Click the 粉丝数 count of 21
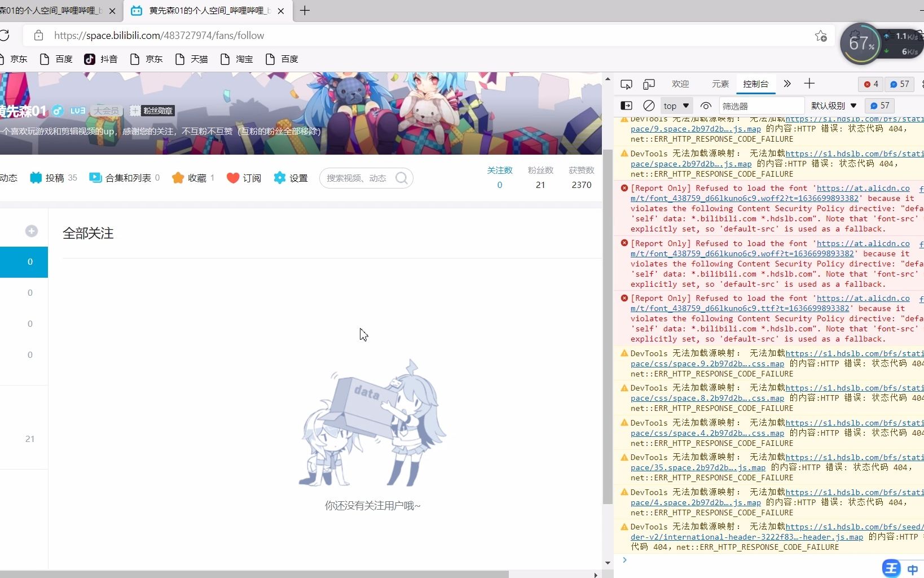This screenshot has width=924, height=578. coord(540,185)
